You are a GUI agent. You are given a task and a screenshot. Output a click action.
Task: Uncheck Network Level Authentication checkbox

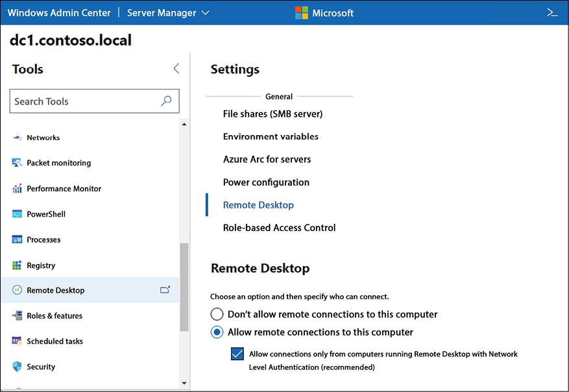pos(237,354)
